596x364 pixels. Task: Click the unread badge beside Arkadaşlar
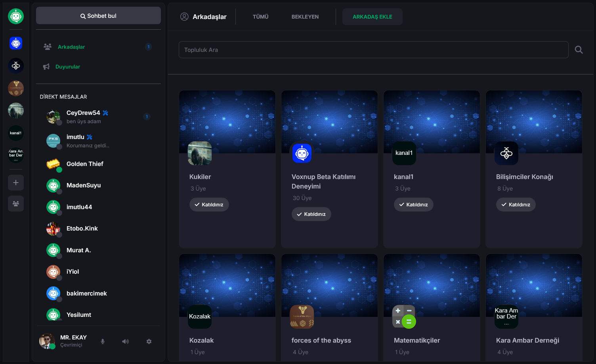(x=149, y=47)
